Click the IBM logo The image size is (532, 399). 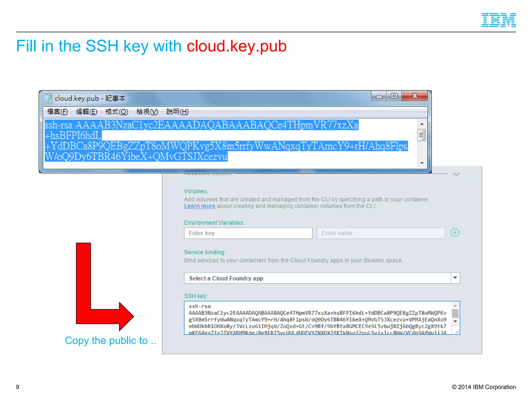point(499,20)
